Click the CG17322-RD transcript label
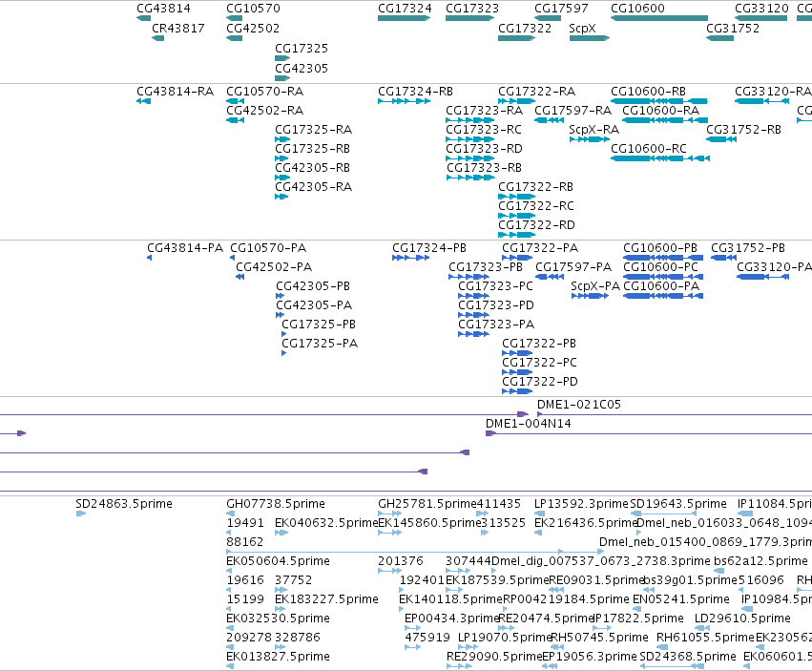This screenshot has height=671, width=812. (x=536, y=225)
